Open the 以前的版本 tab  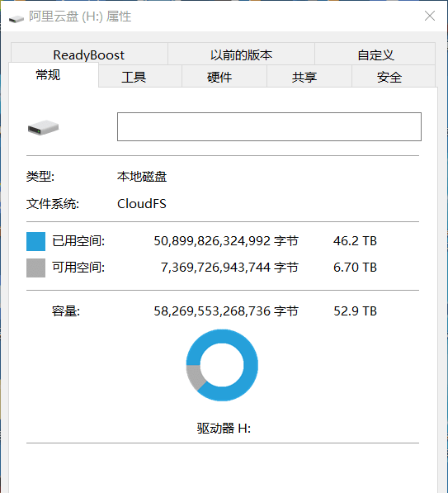(x=241, y=54)
